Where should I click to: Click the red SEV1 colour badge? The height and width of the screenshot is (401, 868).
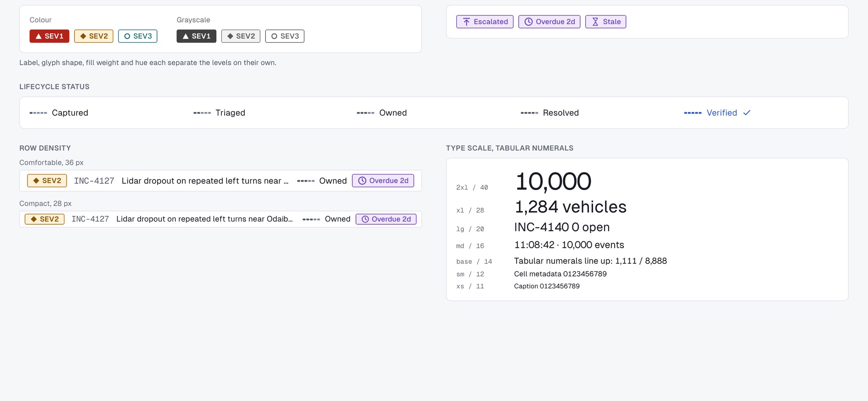pyautogui.click(x=49, y=36)
